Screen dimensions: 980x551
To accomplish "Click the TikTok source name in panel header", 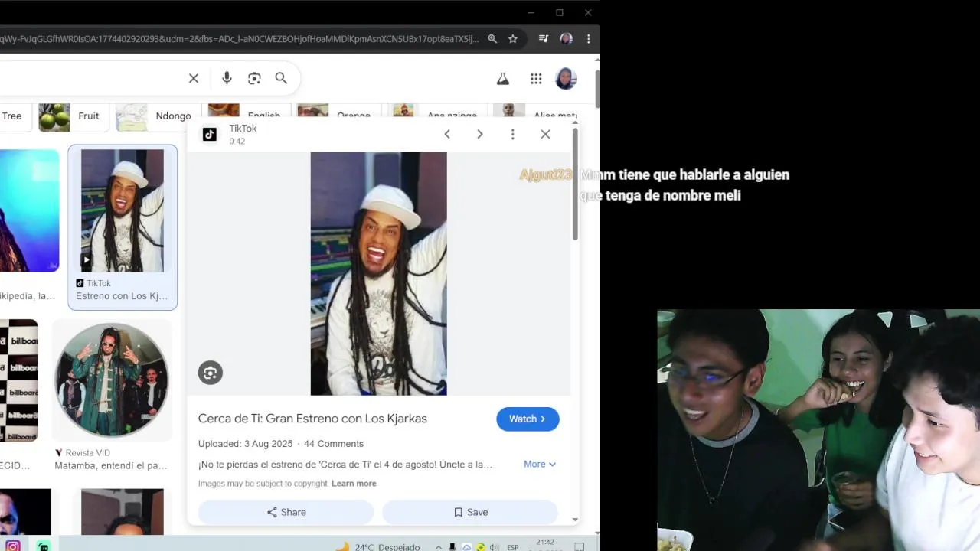I will coord(243,129).
